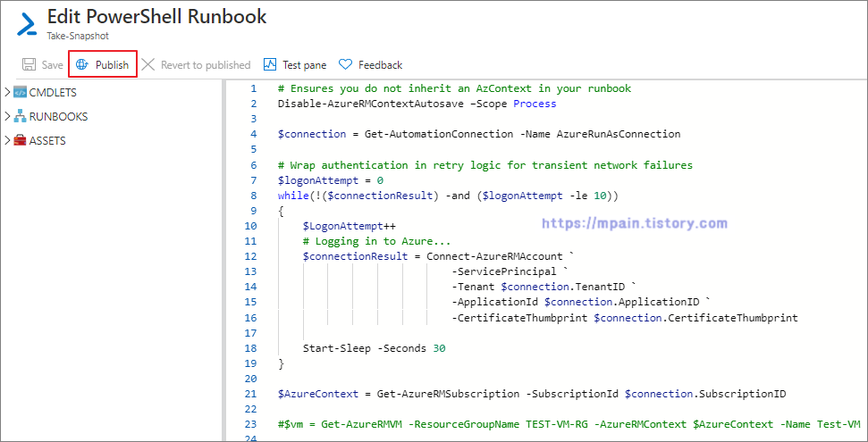Click the Save button label

click(53, 65)
